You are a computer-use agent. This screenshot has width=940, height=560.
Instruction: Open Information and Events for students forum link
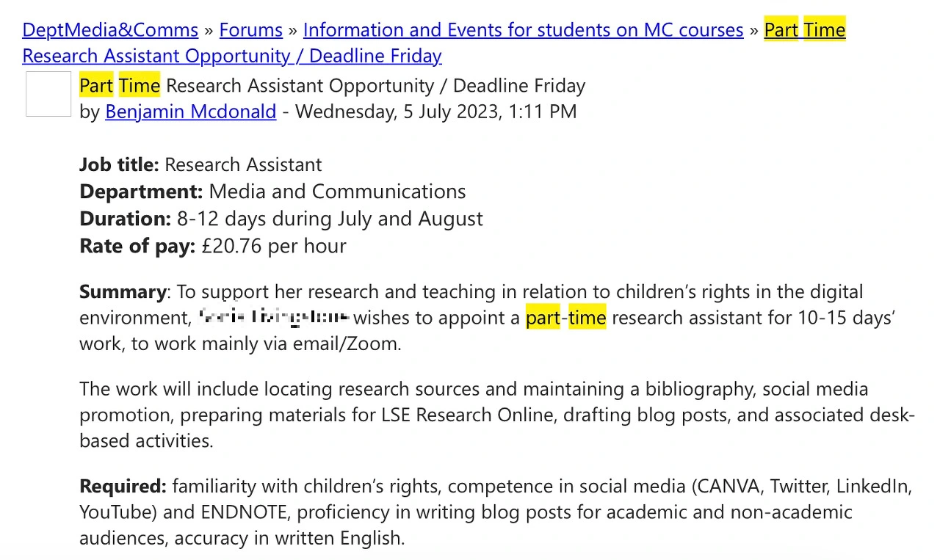(x=524, y=30)
